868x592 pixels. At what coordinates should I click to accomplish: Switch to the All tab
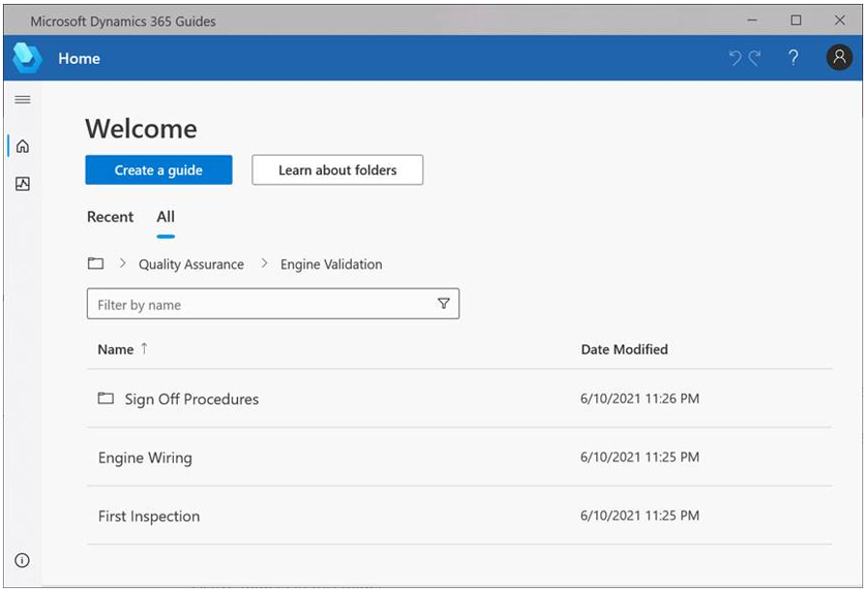coord(164,217)
